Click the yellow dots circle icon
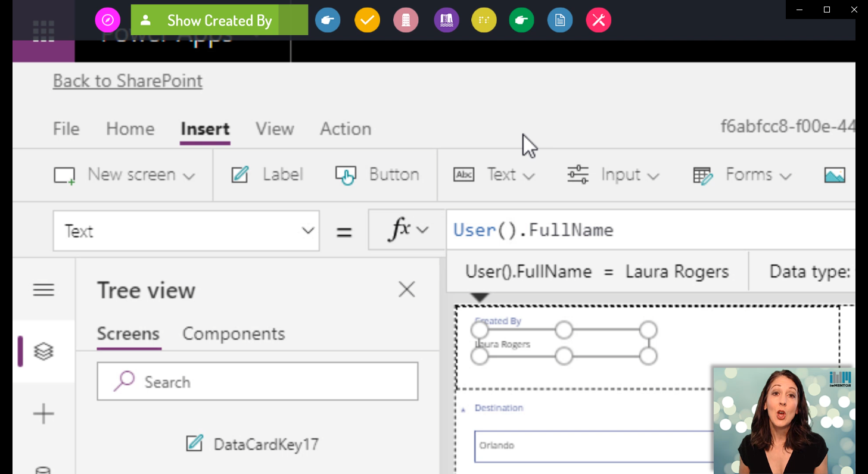The width and height of the screenshot is (868, 474). [484, 20]
